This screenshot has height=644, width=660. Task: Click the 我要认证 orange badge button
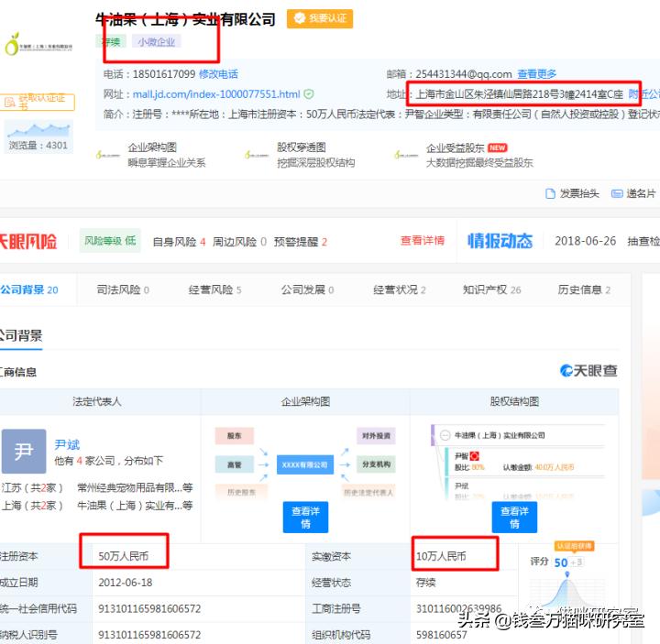(320, 18)
